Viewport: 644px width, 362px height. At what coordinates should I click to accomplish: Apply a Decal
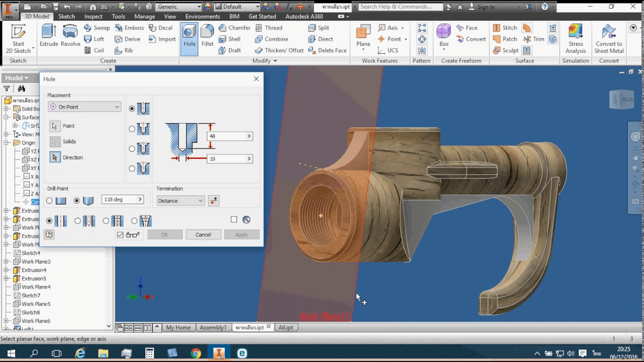click(x=161, y=28)
